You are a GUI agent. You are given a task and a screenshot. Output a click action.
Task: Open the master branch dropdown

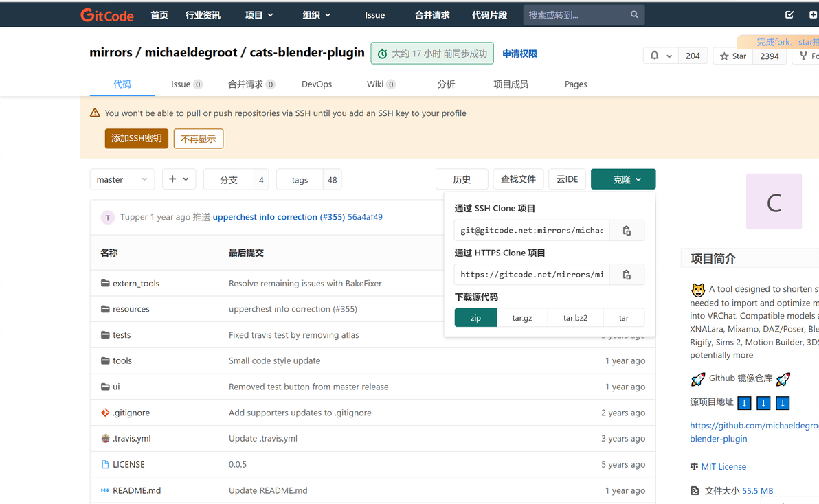pos(122,179)
